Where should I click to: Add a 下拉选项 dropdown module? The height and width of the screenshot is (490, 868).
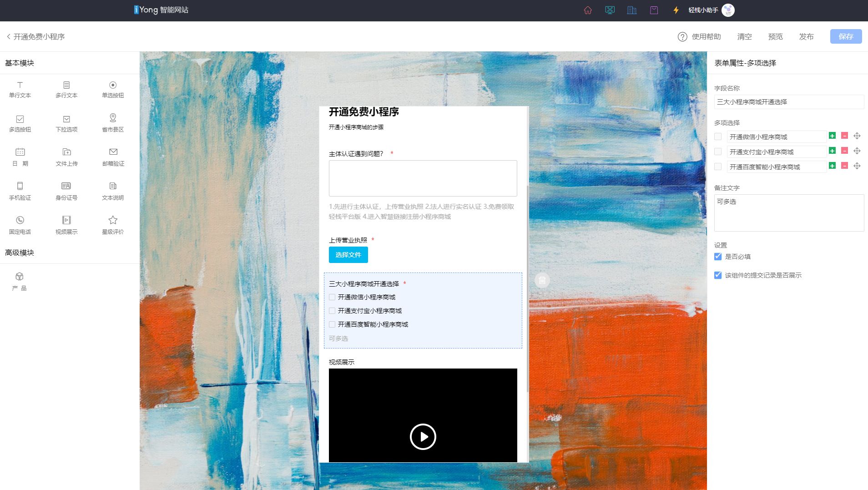[x=66, y=123]
